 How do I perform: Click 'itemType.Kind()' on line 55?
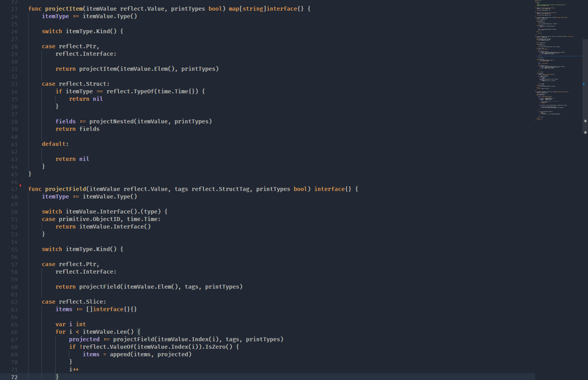pos(91,249)
